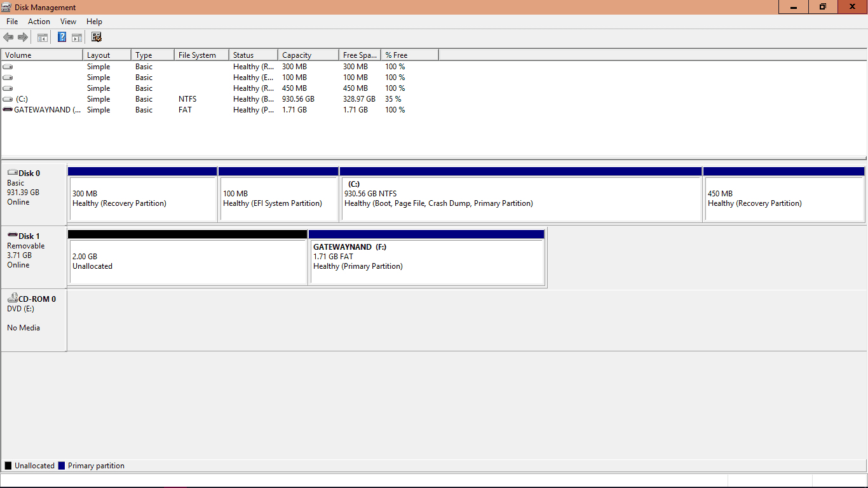This screenshot has height=488, width=868.
Task: Click the Disk 1 removable drive icon
Action: 12,236
